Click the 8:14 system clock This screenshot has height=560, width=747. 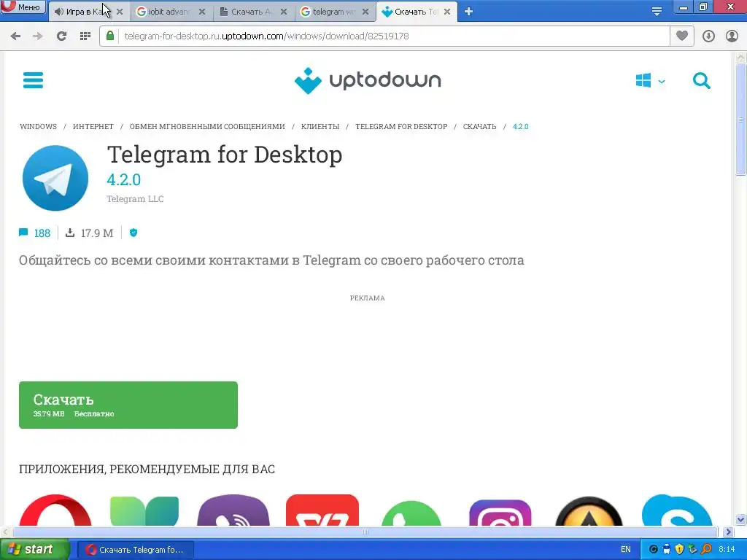(x=727, y=550)
